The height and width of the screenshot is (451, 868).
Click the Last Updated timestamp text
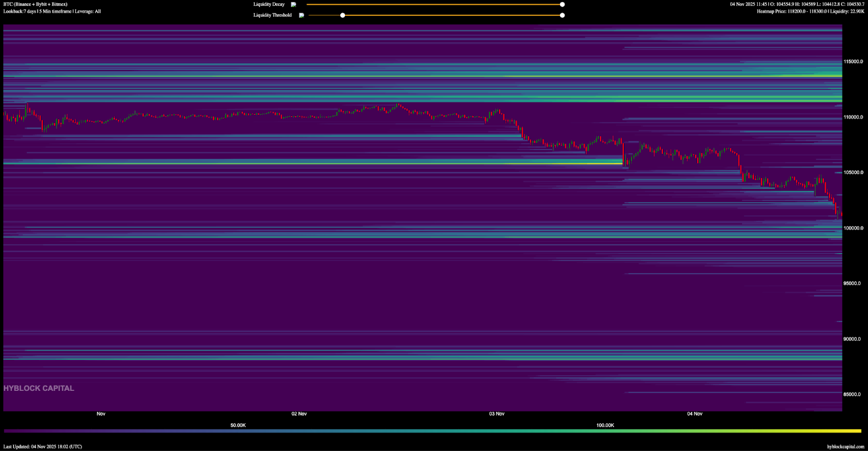click(43, 447)
